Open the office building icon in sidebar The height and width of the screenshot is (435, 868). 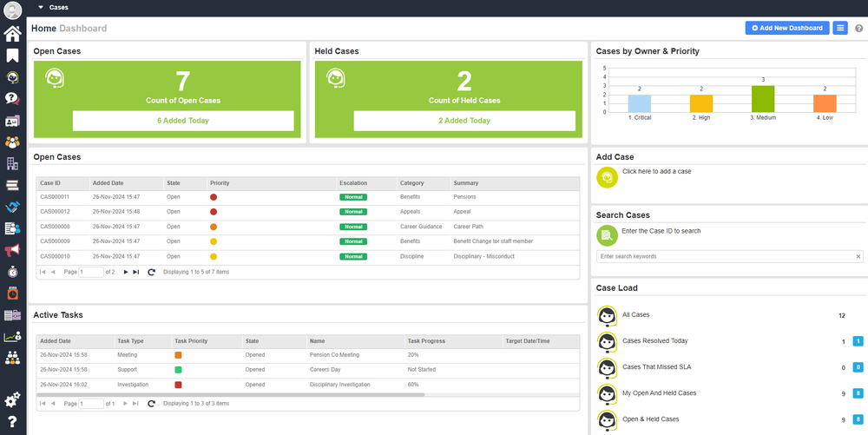point(12,163)
